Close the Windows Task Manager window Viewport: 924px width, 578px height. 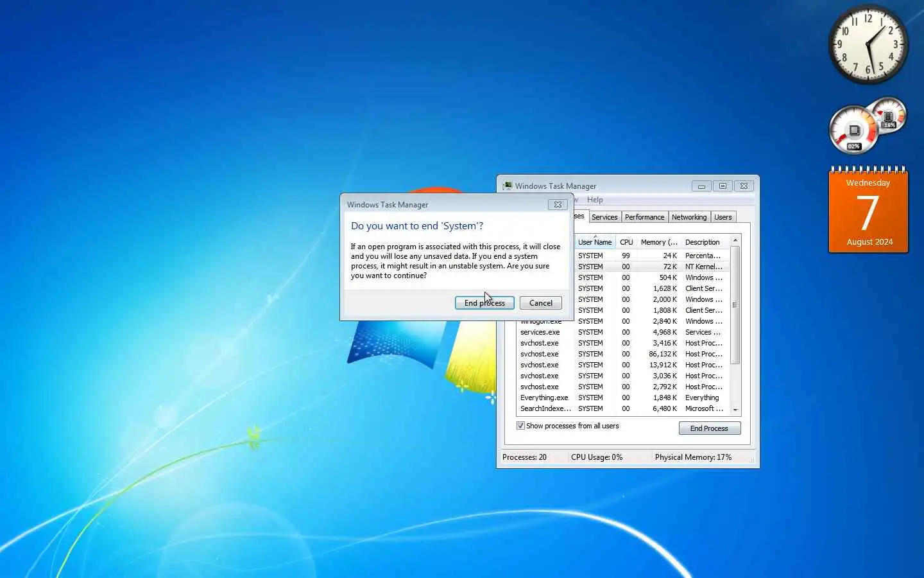tap(744, 186)
